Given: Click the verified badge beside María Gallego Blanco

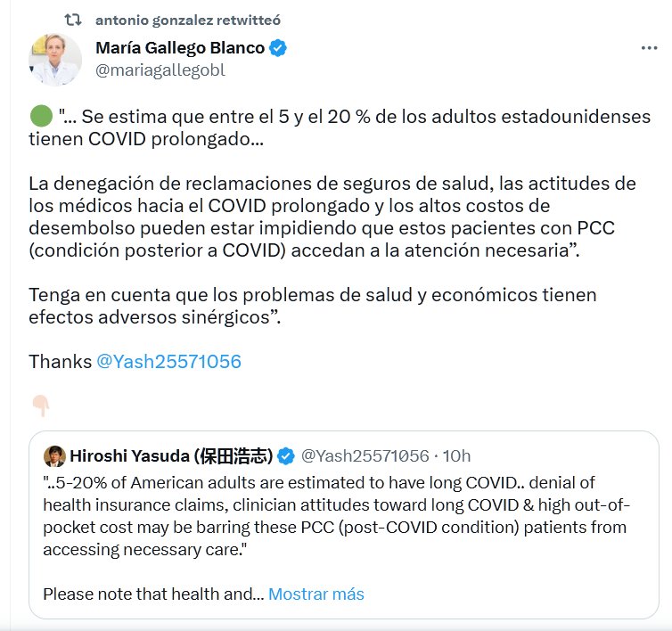Looking at the screenshot, I should [x=278, y=49].
